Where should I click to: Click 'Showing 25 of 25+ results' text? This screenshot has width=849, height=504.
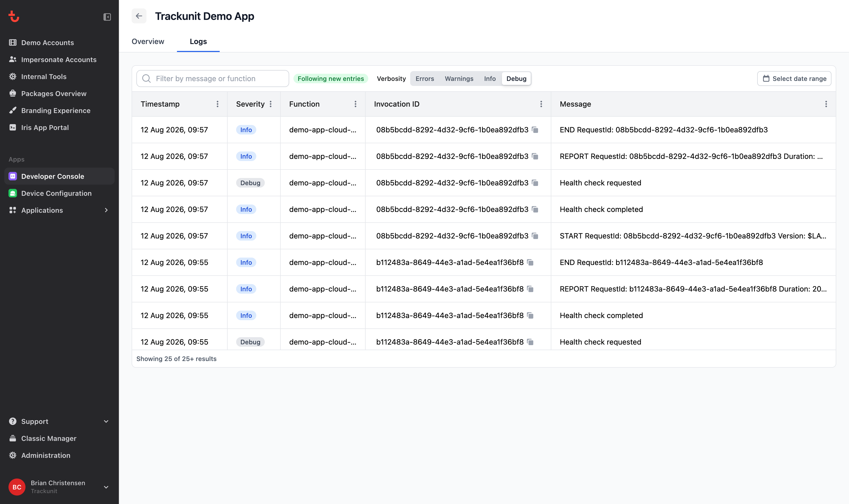(176, 359)
